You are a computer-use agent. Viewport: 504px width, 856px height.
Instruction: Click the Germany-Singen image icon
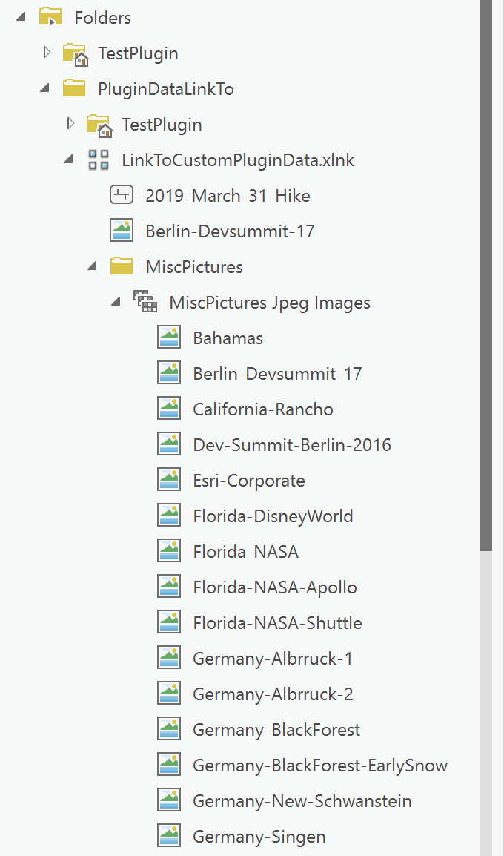(x=168, y=835)
